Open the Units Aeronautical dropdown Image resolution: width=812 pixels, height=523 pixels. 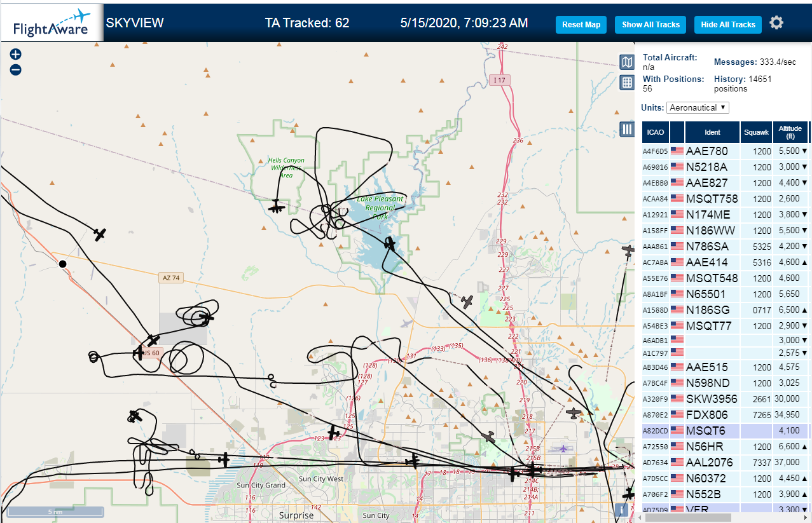698,107
